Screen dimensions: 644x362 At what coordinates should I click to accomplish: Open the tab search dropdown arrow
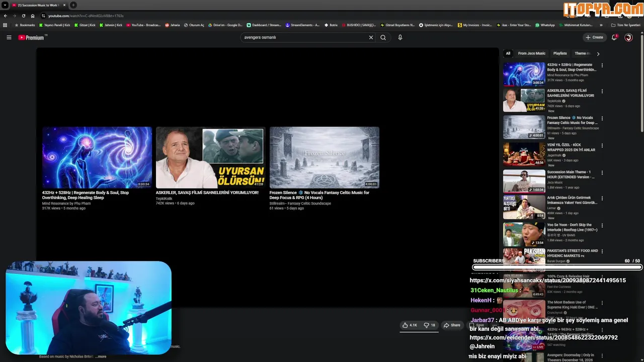pos(5,5)
